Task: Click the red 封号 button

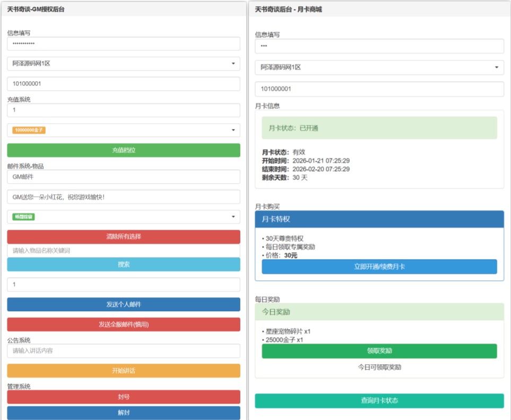Action: coord(123,397)
